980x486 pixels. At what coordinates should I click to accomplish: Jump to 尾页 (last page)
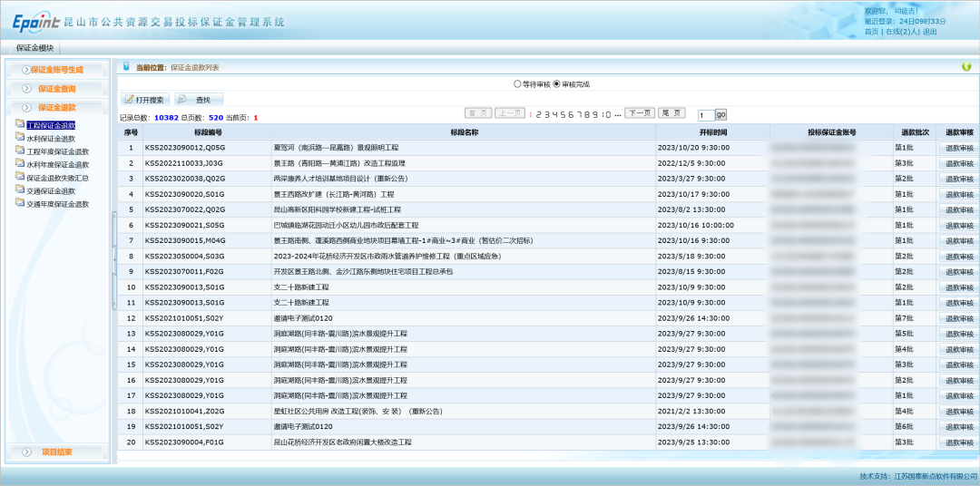point(671,113)
